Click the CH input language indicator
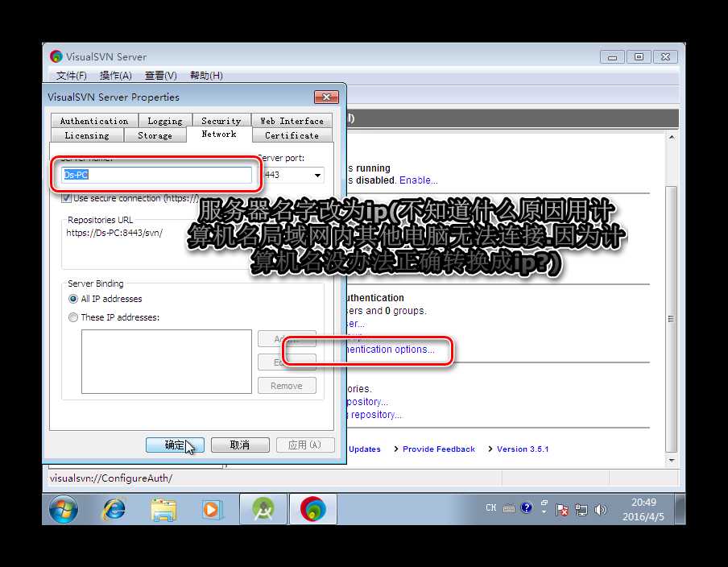Viewport: 728px width, 567px height. pyautogui.click(x=491, y=507)
